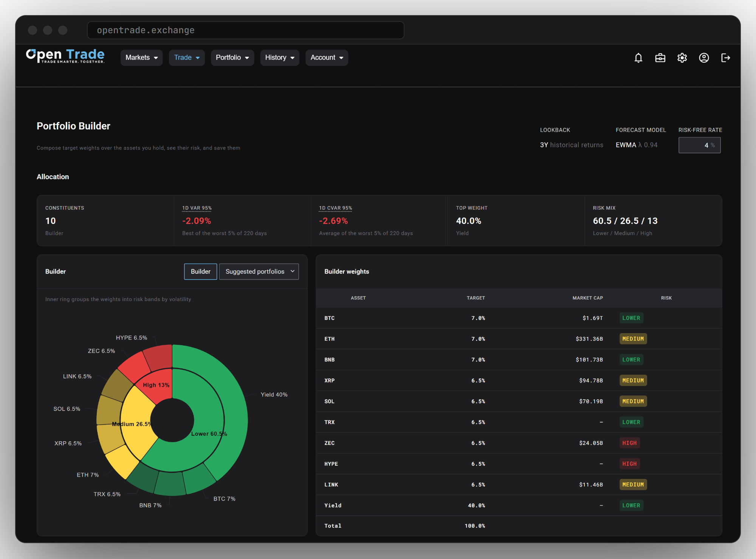
Task: Click the briefcase portfolio icon
Action: (x=660, y=58)
